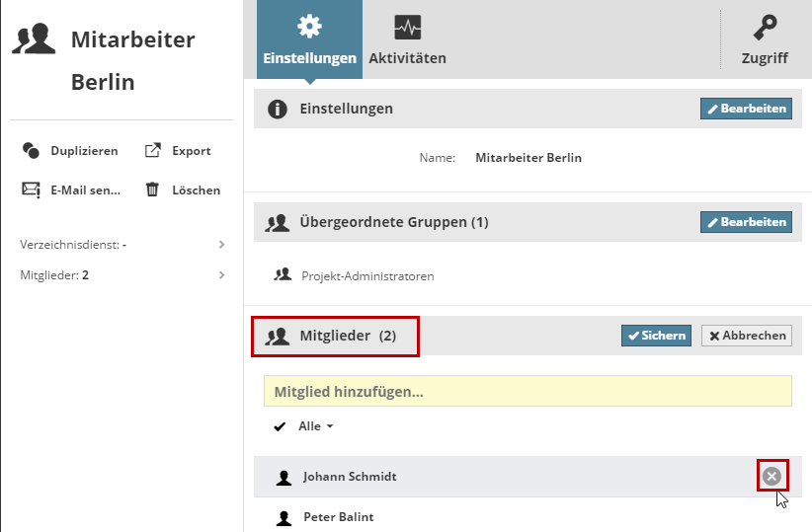Viewport: 812px width, 532px height.
Task: Select the Einstellungen tab
Action: tap(309, 39)
